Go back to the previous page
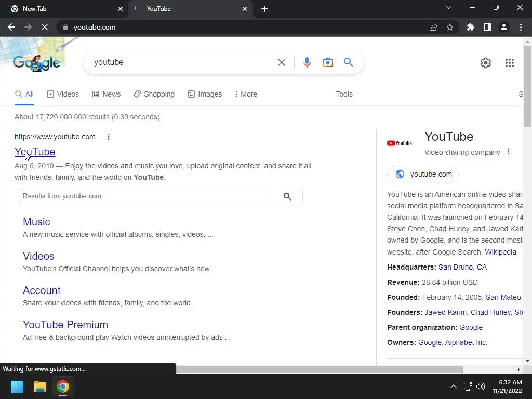Viewport: 532px width, 399px height. [x=11, y=27]
